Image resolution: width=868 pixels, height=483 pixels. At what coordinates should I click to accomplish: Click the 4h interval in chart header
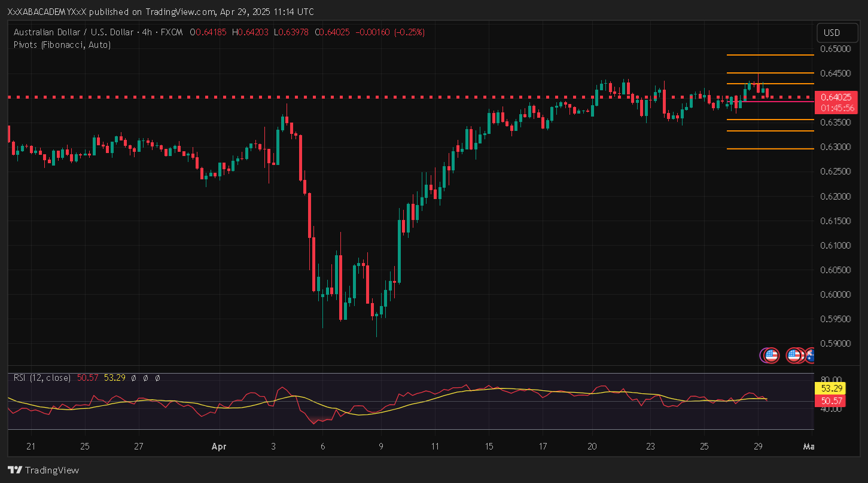[147, 32]
